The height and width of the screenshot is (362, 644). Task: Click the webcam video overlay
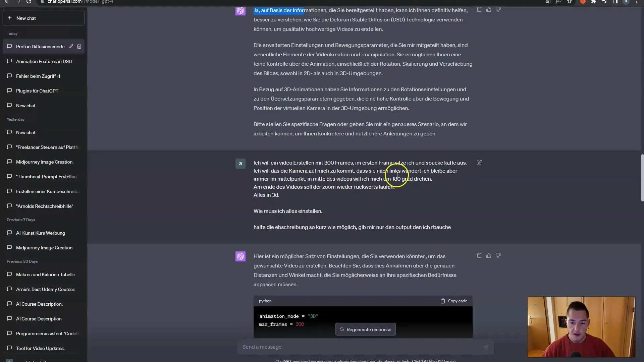tap(581, 327)
